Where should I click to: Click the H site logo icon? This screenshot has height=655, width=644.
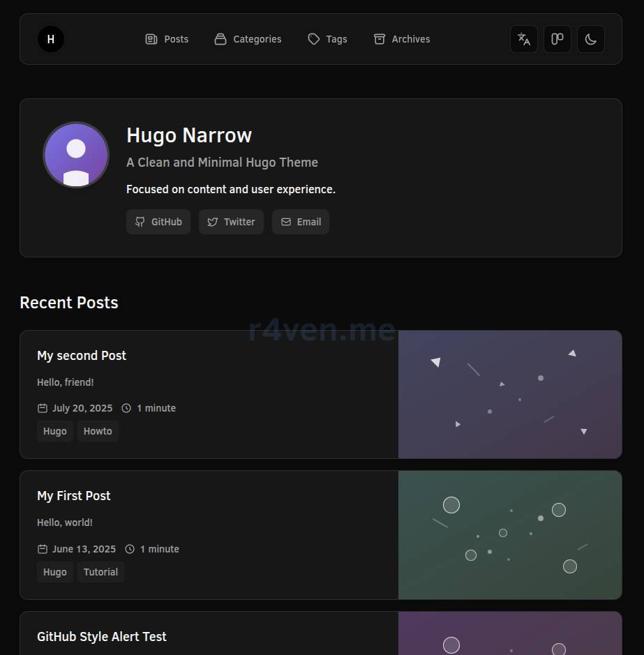51,39
